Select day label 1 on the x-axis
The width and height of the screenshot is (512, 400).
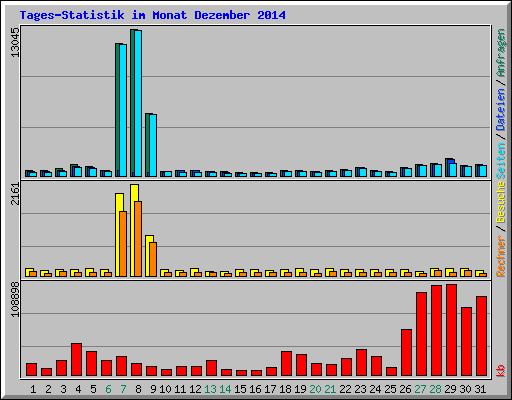33,389
